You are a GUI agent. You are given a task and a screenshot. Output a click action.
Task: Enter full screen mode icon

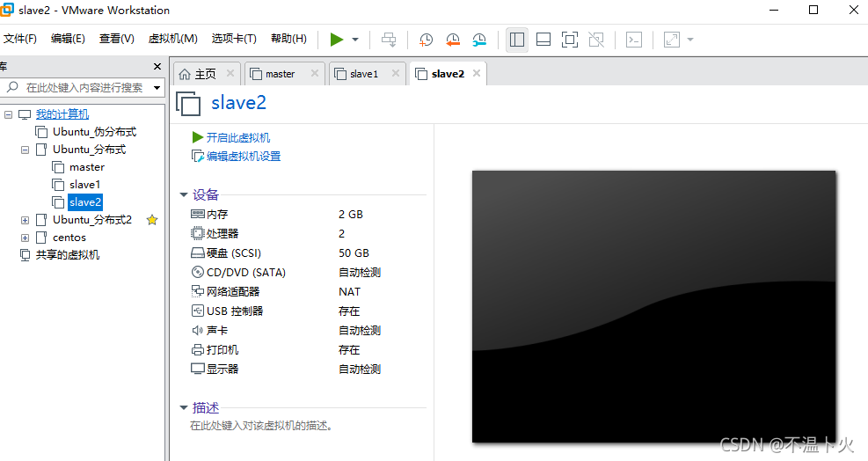[570, 40]
